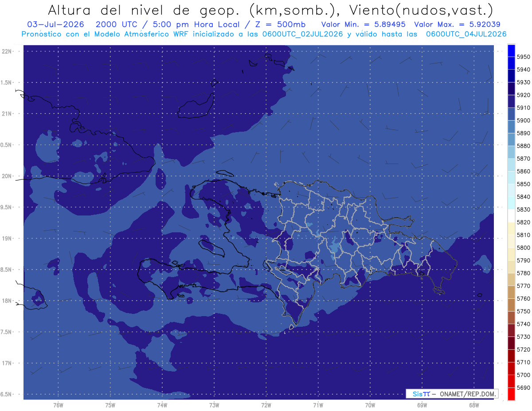Pick the legend swatch between 5940 and 5950
Viewport: 532px width, 411px height.
pyautogui.click(x=511, y=63)
